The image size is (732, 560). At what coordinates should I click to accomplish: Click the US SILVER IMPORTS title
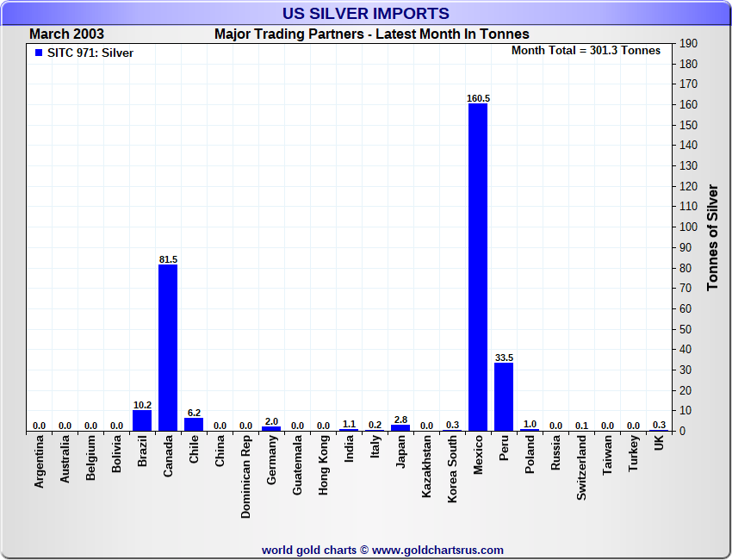tap(366, 13)
